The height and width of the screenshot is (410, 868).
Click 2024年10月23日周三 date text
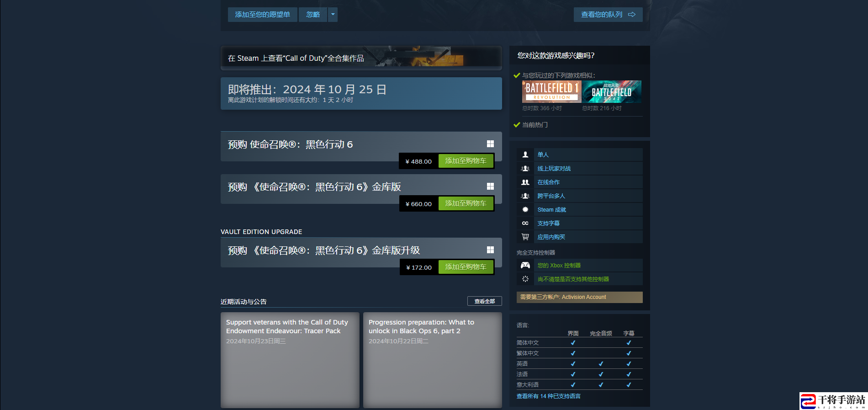256,341
